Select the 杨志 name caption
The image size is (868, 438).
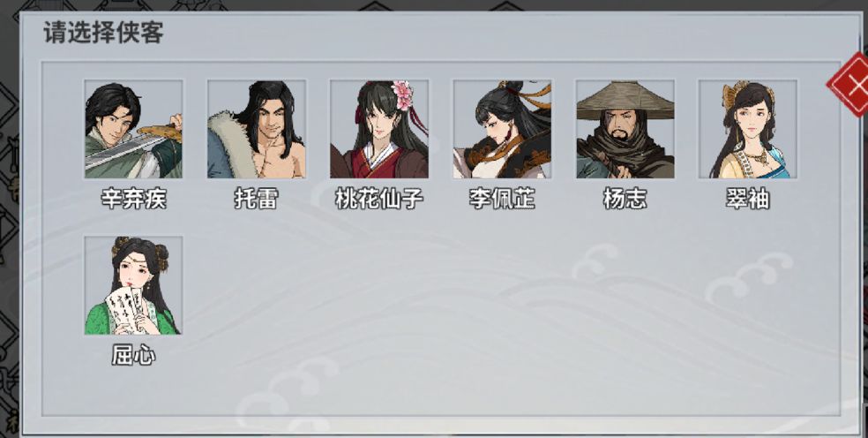(625, 199)
